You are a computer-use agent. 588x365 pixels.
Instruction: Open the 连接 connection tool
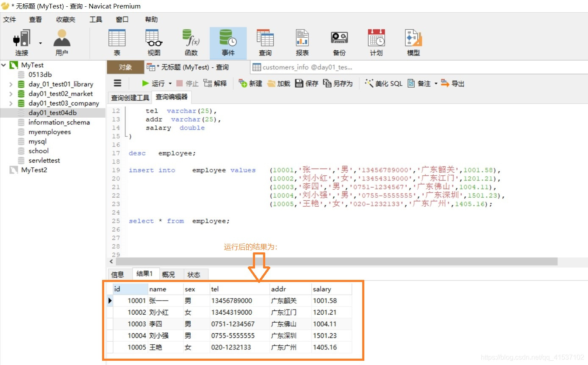(x=22, y=43)
